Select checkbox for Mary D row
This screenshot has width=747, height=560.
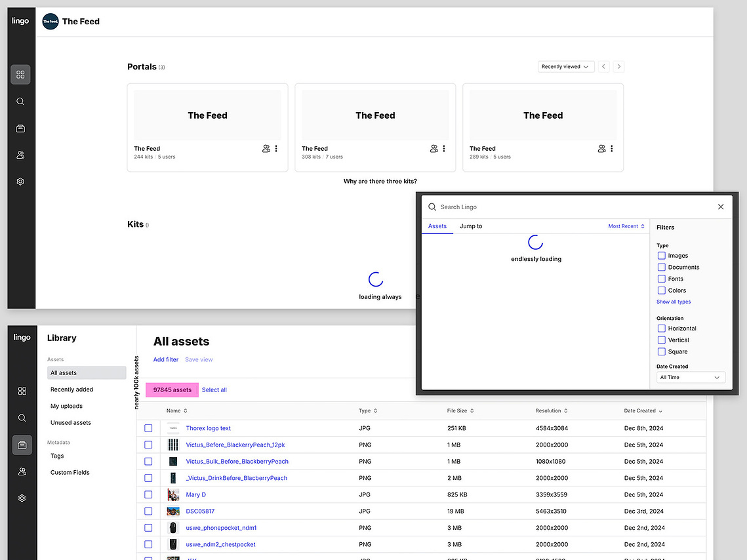[148, 495]
